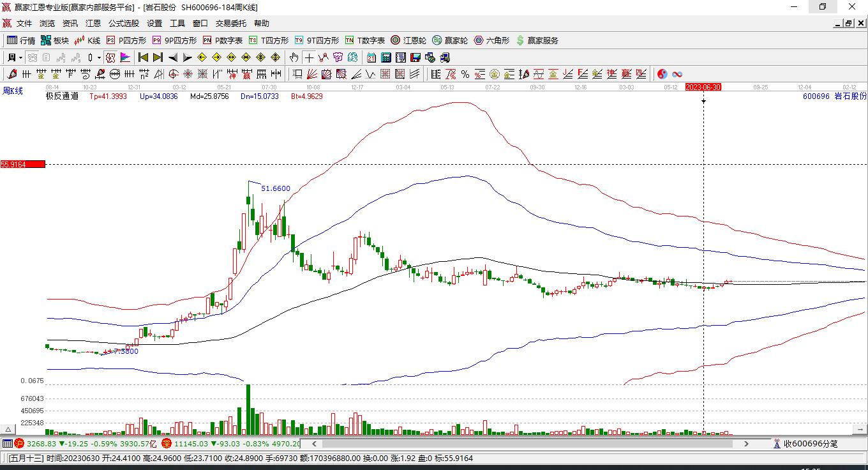868x470 pixels.
Task: Launch the 江恩轮 Gann wheel
Action: click(x=408, y=40)
